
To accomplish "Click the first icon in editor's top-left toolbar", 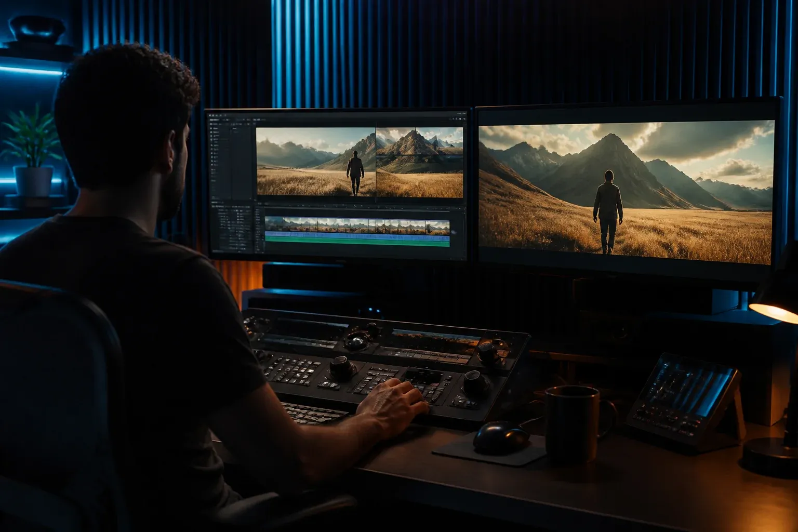I will [210, 115].
